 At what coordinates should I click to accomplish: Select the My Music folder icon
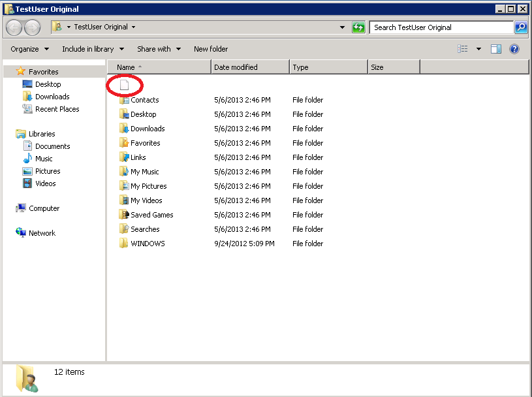point(125,171)
